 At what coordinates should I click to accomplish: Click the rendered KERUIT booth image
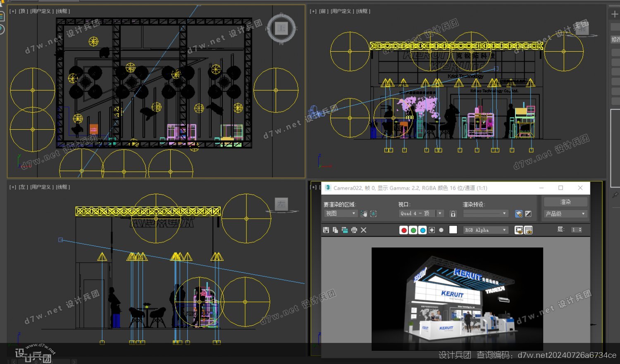(457, 299)
